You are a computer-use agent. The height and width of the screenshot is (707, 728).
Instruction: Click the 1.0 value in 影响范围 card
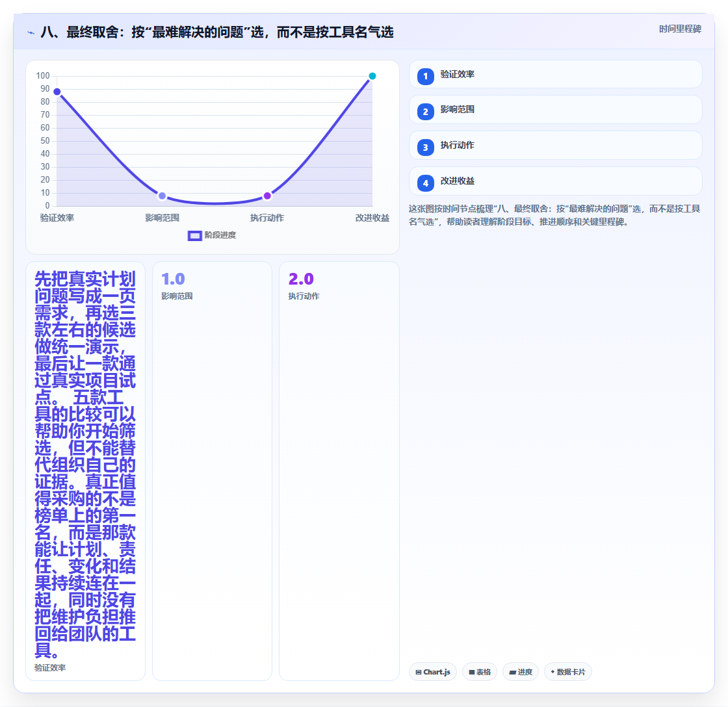[173, 279]
